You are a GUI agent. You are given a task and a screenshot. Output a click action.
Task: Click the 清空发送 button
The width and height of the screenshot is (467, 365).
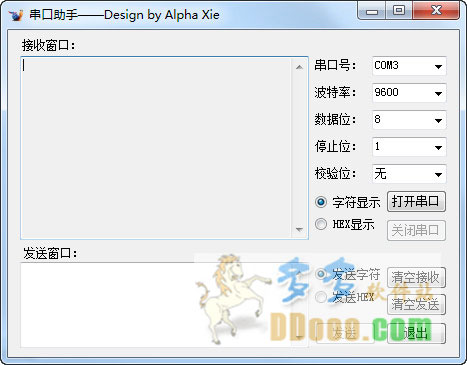tap(416, 304)
